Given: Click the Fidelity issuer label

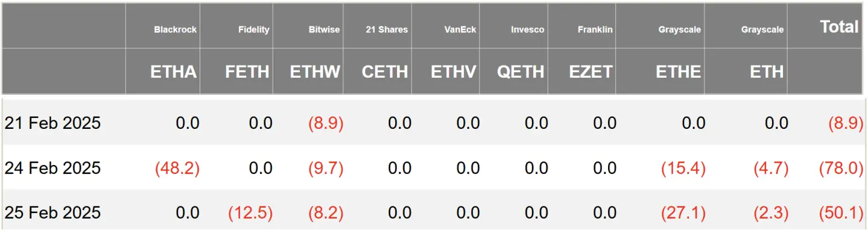Looking at the screenshot, I should [254, 30].
